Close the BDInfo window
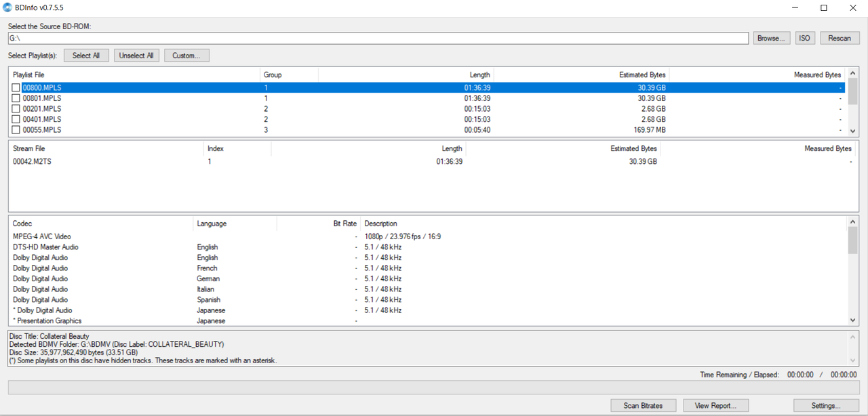The image size is (868, 416). [x=853, y=7]
